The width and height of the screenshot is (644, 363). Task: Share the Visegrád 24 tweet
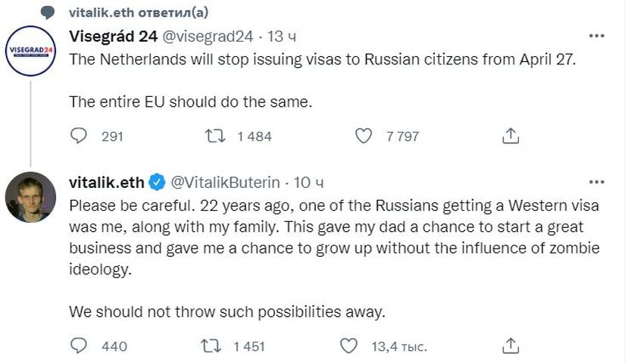(x=511, y=136)
